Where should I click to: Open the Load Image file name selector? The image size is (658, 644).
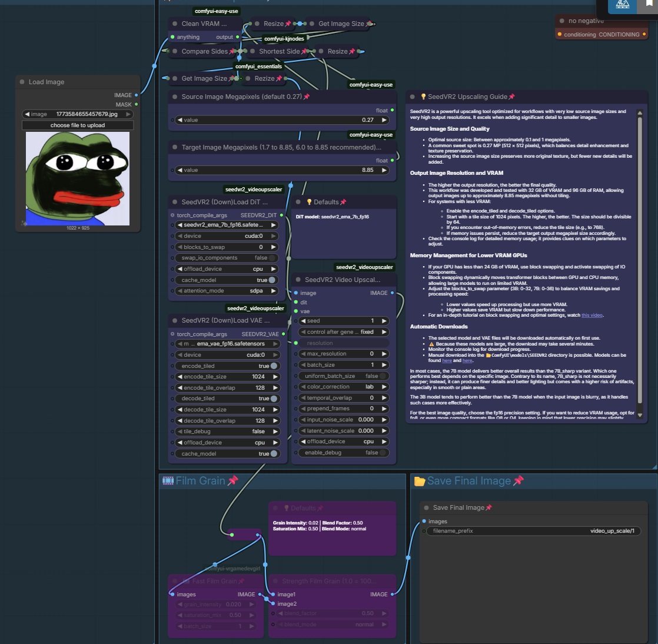tap(78, 114)
